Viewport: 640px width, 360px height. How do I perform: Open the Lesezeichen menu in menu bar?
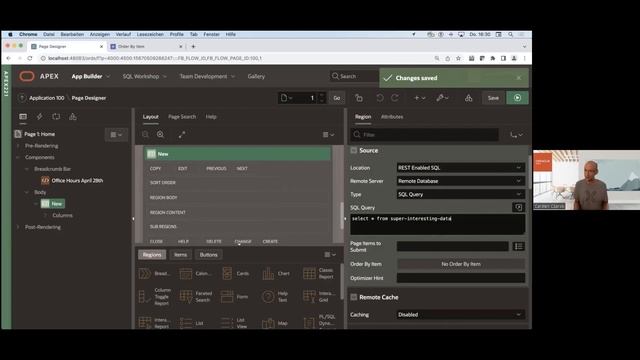[x=150, y=34]
